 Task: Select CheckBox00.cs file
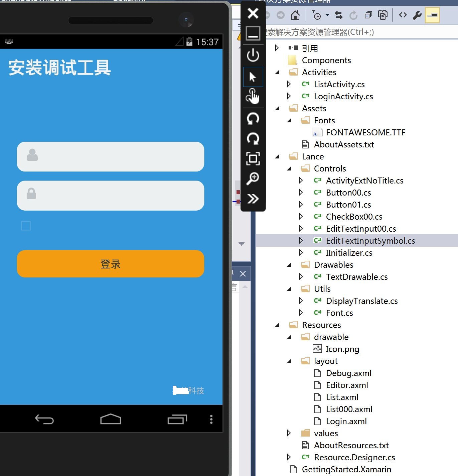tap(354, 217)
